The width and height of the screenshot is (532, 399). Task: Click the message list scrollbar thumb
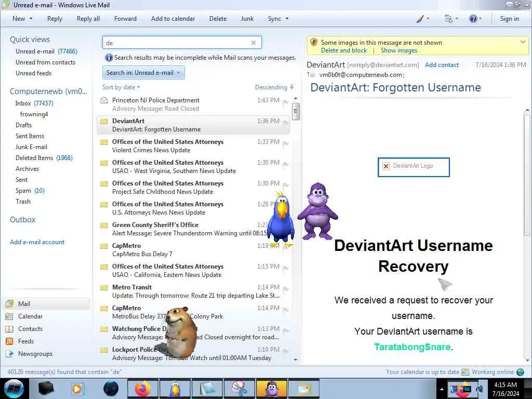(x=296, y=111)
